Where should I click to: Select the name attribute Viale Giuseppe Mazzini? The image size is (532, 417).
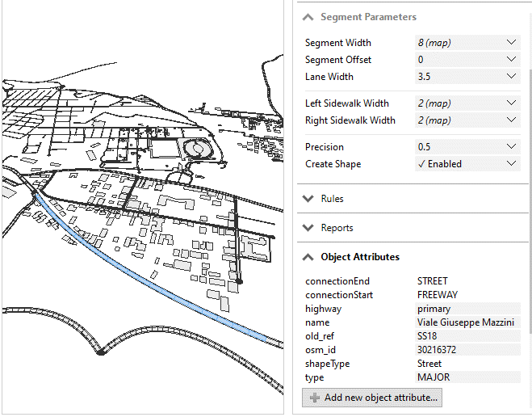tap(467, 322)
